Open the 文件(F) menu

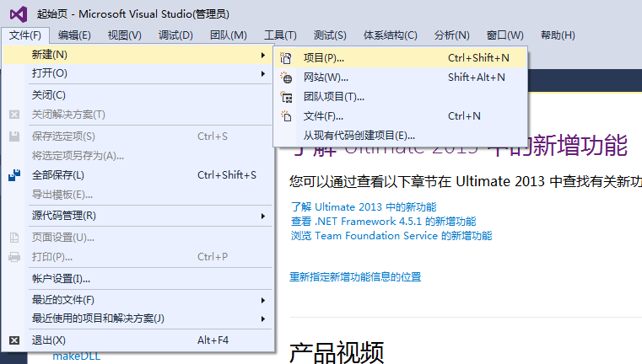(x=25, y=35)
